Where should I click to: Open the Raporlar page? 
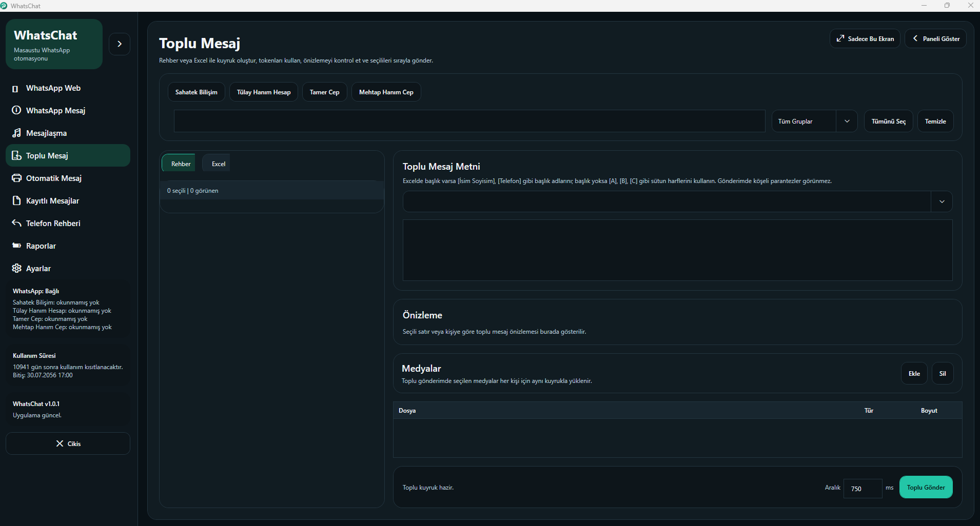click(68, 246)
